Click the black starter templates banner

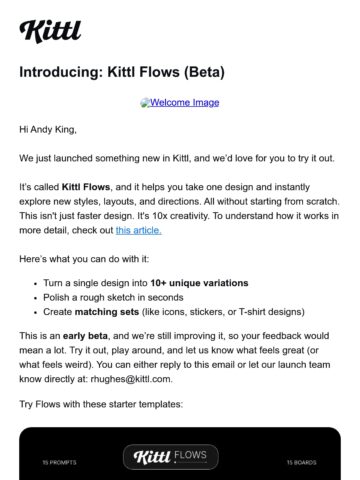point(180,454)
